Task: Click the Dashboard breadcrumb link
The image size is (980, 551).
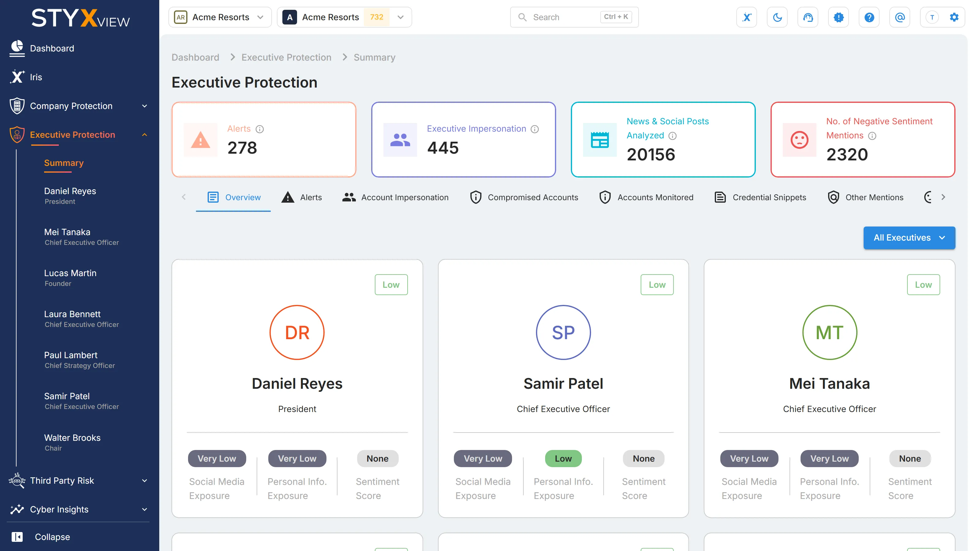Action: point(195,58)
